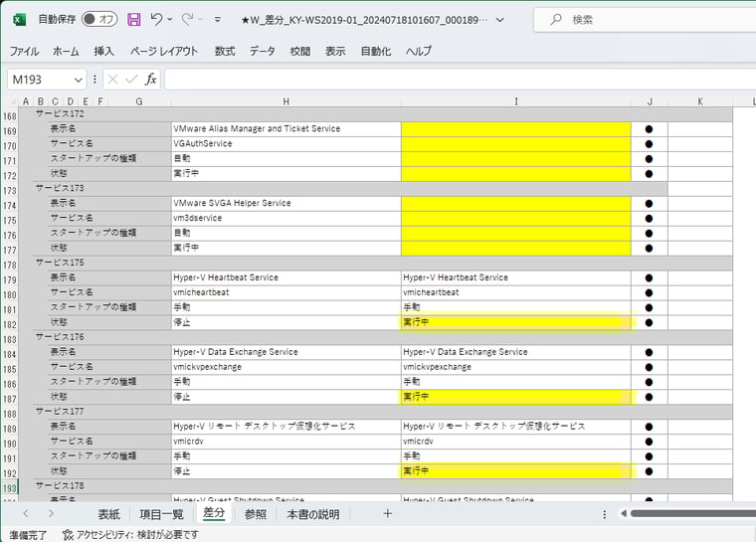
Task: Click the three-dot handle beside the Name Box
Action: point(94,80)
